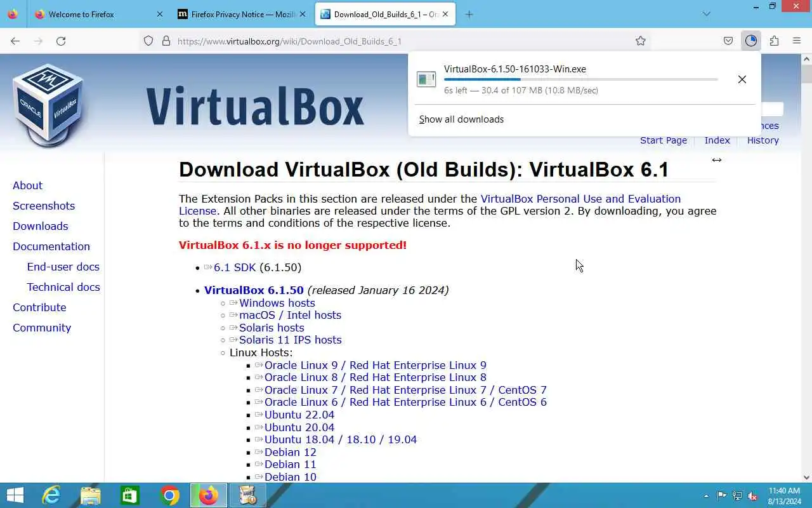
Task: Open Oracle Linux 9 / Red Hat 9 link
Action: pos(376,365)
